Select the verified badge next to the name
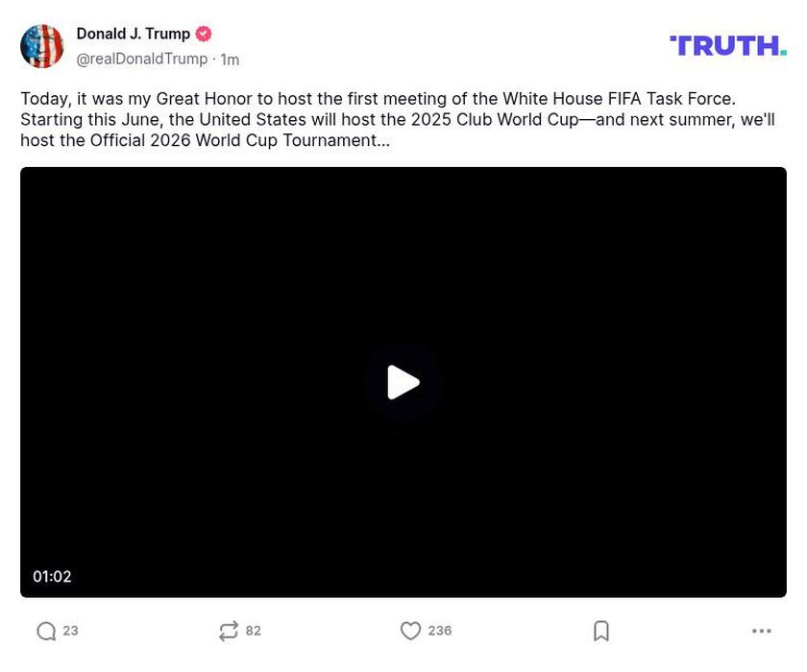 click(x=203, y=33)
